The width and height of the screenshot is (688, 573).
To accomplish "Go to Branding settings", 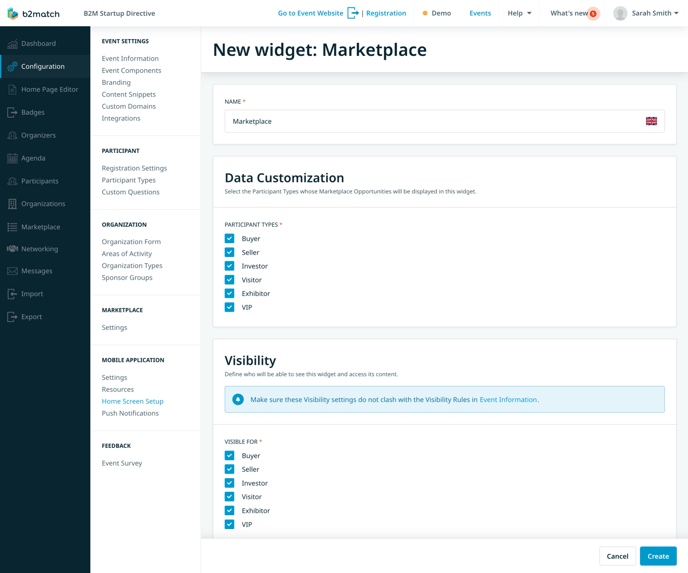I will 116,82.
